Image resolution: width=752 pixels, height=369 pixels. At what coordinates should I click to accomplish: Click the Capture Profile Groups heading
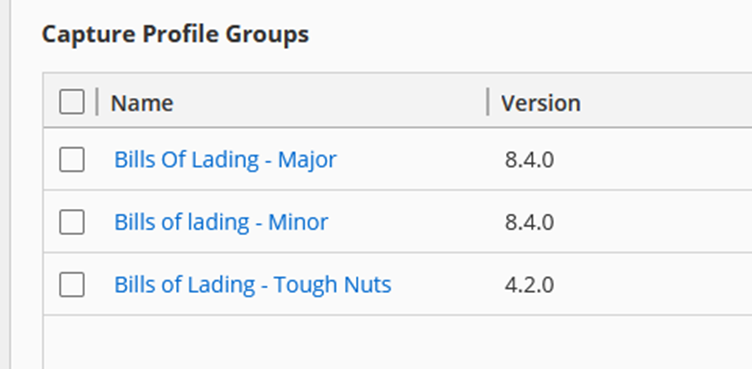pos(176,35)
